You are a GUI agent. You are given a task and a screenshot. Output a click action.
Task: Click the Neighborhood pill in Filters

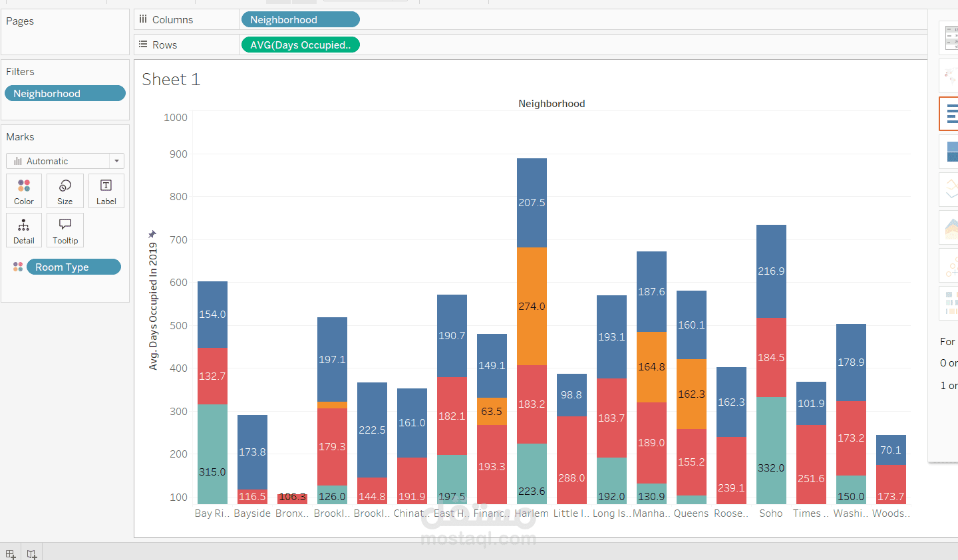(x=65, y=94)
